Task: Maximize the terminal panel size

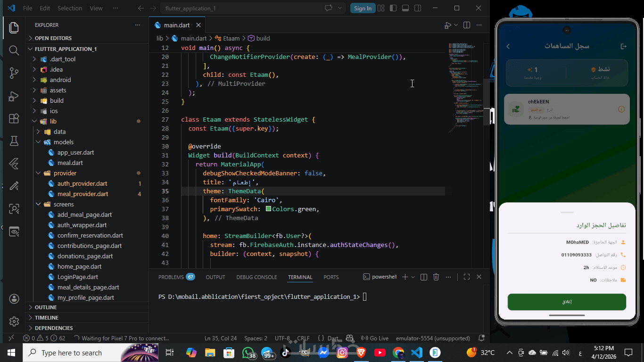Action: click(466, 277)
